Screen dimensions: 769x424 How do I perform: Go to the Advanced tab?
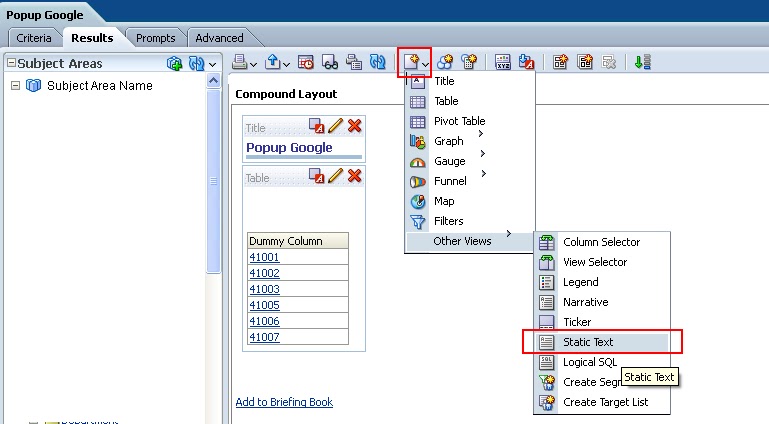point(219,38)
